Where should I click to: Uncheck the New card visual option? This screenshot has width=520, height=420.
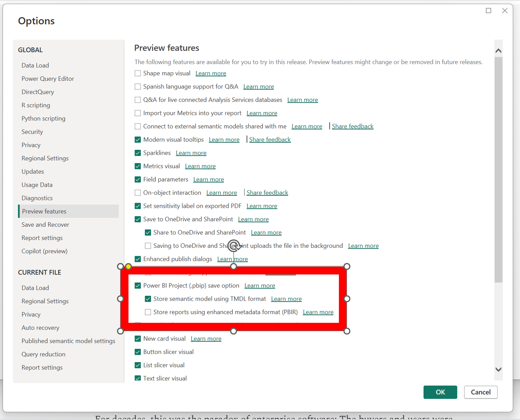(138, 339)
